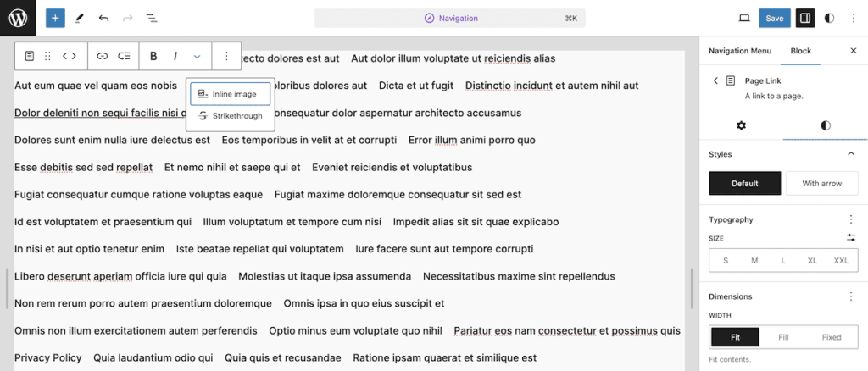Click the undo arrow
The image size is (868, 371).
[103, 18]
